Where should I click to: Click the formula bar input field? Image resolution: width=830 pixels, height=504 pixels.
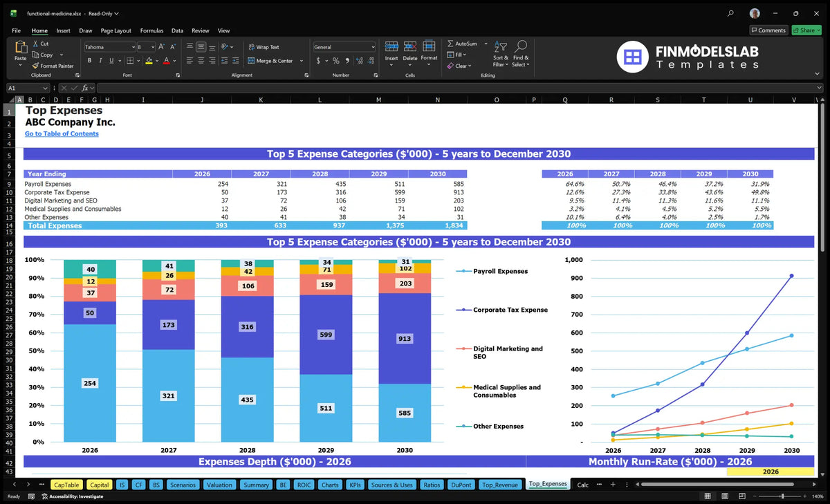click(x=456, y=88)
